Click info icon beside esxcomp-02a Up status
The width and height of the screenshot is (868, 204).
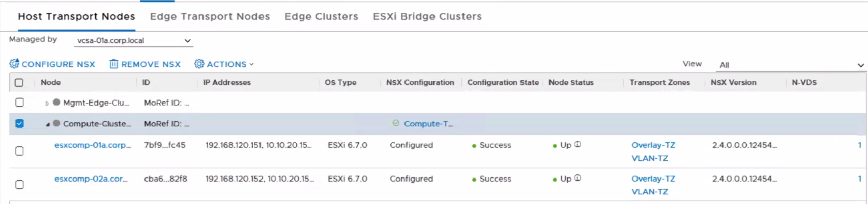[x=577, y=178]
